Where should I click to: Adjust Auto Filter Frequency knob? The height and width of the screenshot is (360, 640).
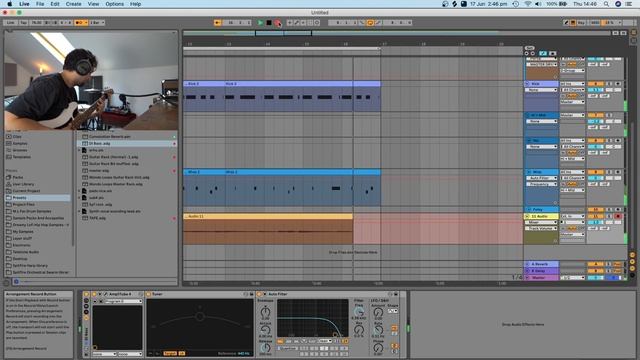click(359, 312)
